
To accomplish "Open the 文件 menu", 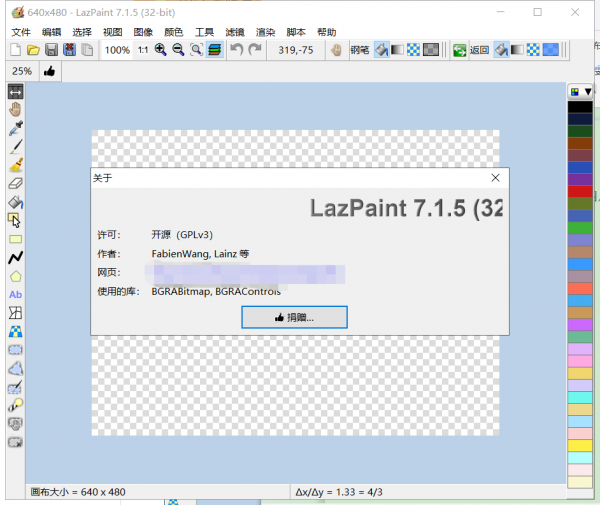I will click(21, 32).
